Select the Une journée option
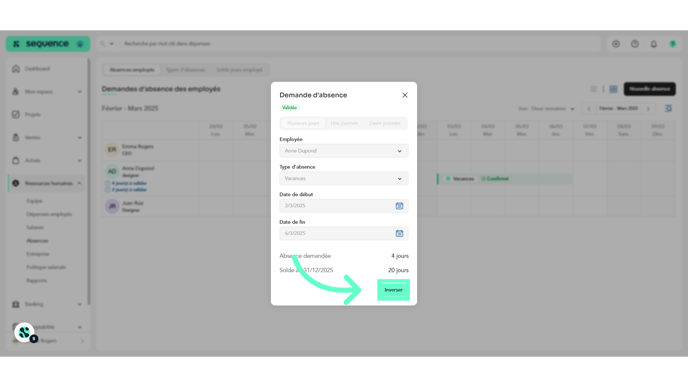 click(344, 123)
